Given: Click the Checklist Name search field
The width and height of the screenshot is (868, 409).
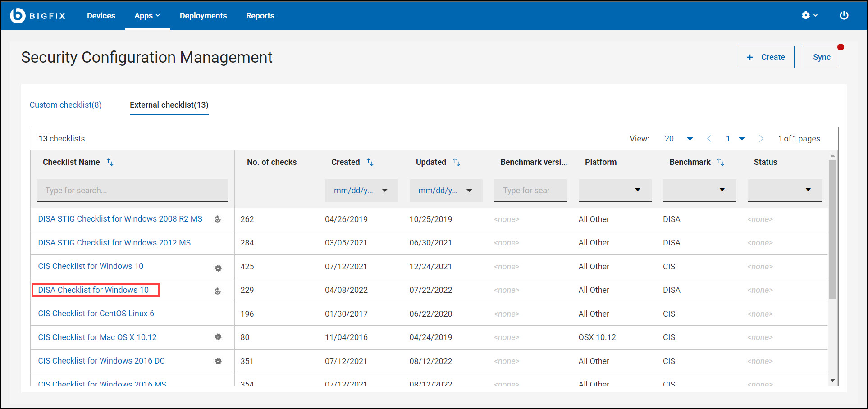Looking at the screenshot, I should click(132, 191).
